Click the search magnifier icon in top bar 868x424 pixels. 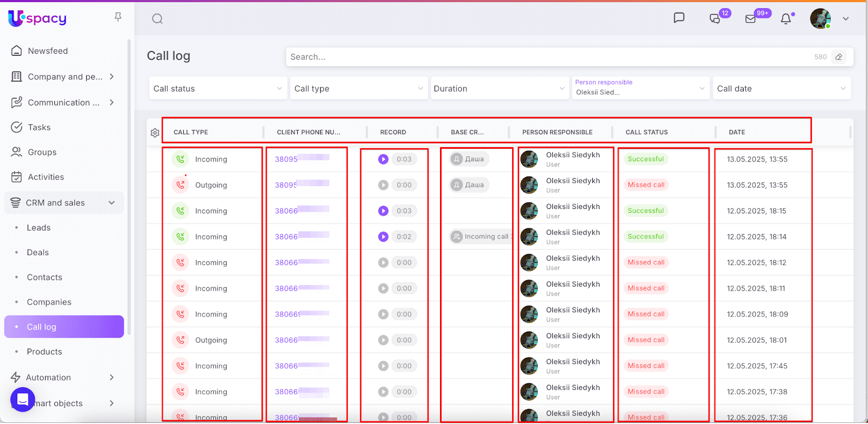coord(157,19)
